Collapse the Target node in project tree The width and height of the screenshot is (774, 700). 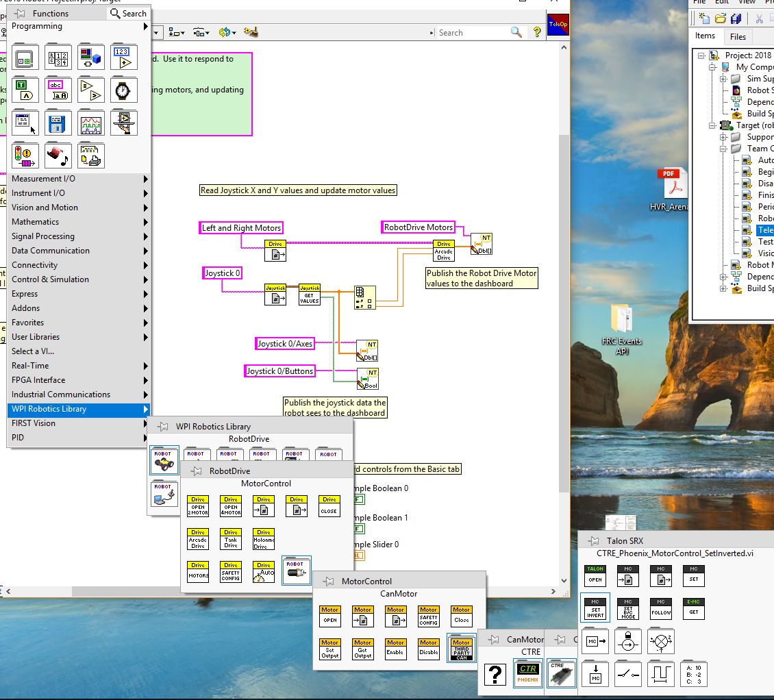tap(712, 125)
